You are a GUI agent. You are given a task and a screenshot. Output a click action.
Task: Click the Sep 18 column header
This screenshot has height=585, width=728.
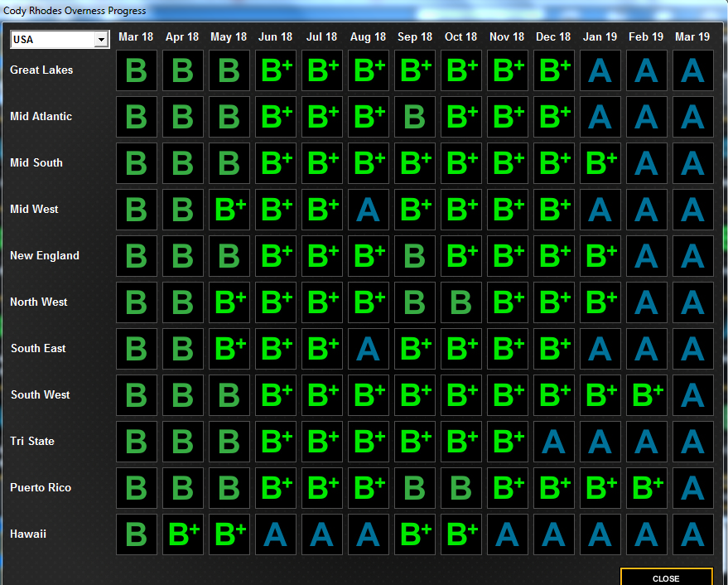coord(415,37)
